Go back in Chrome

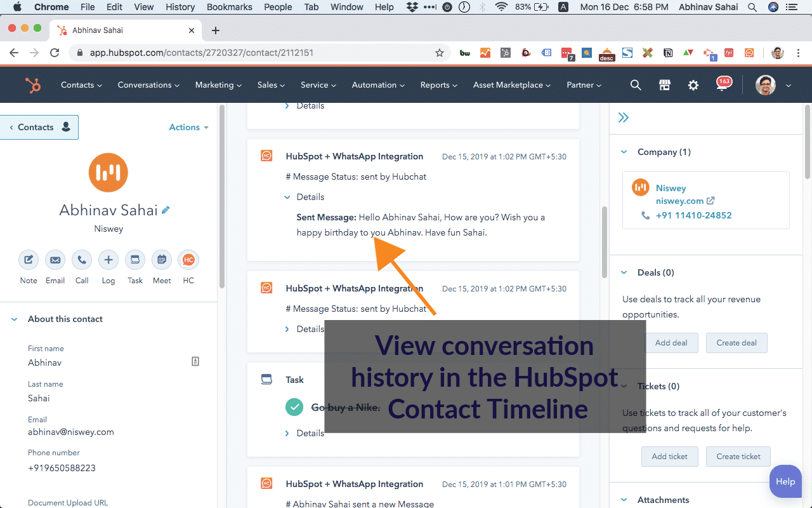click(x=14, y=53)
